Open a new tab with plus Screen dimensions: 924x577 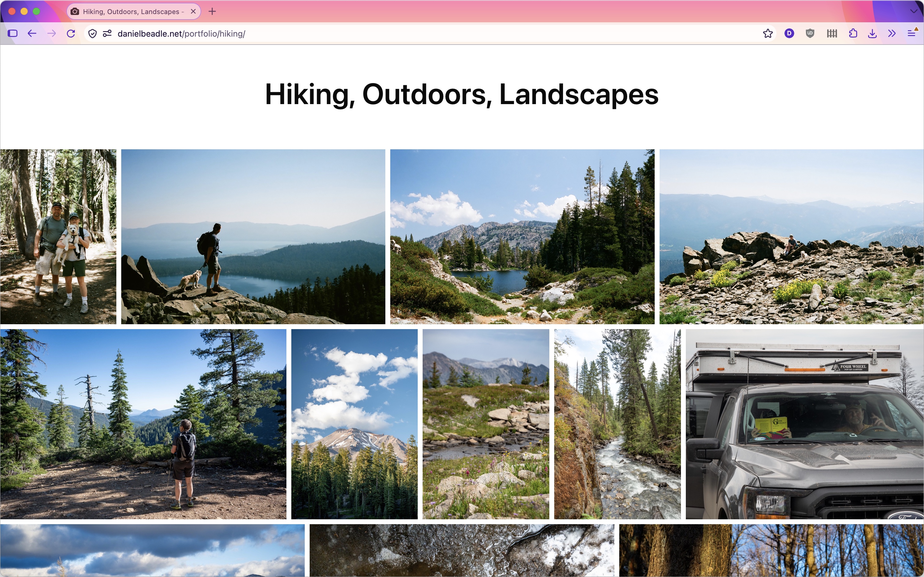(212, 12)
